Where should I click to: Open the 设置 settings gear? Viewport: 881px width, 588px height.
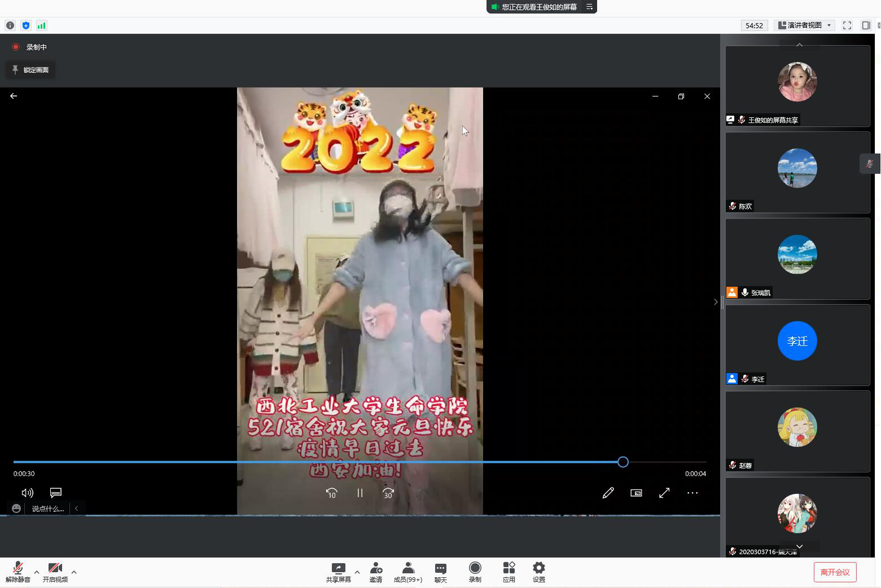click(x=538, y=572)
